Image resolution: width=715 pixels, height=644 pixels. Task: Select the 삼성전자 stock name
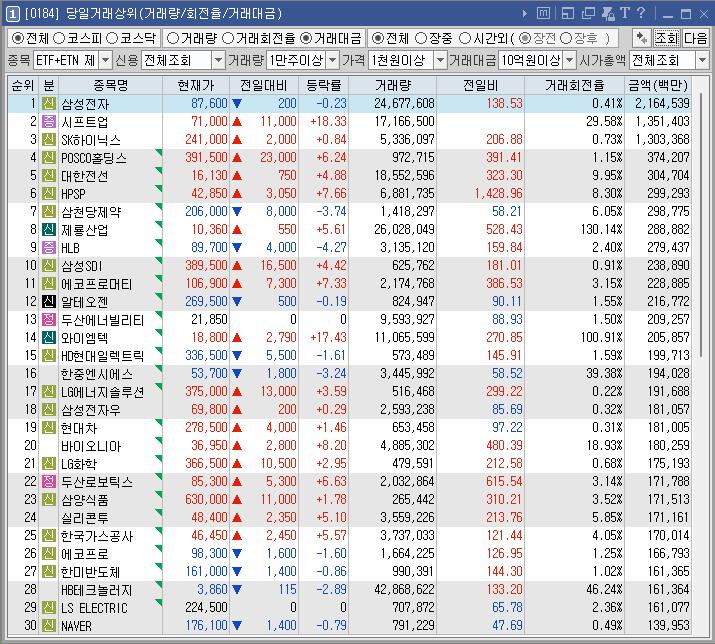[x=85, y=104]
